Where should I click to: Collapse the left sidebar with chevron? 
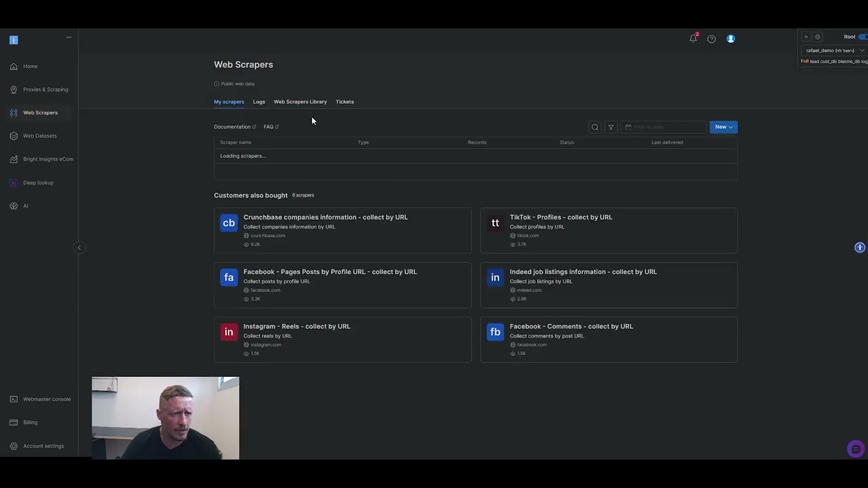(79, 247)
